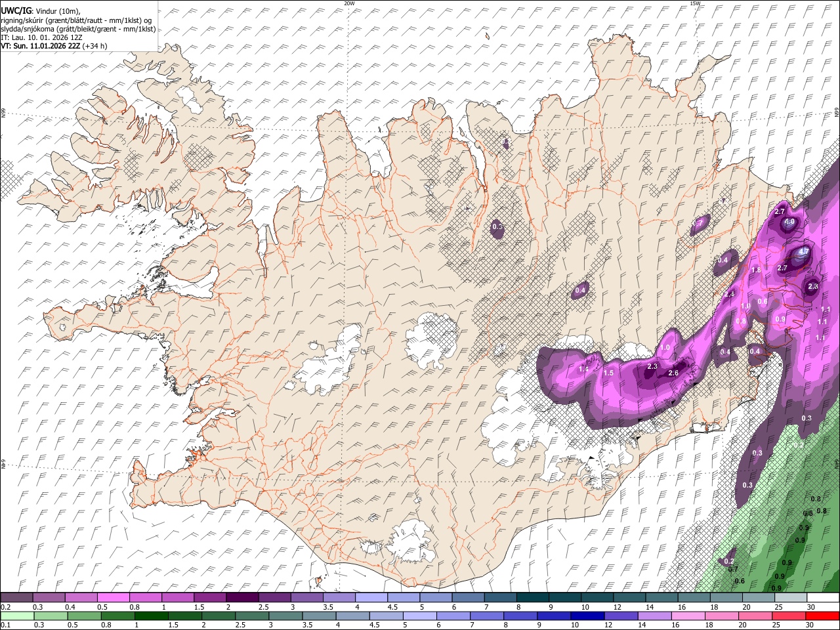Click the 'UWC/IG: Vindur (10m)' title text
This screenshot has width=840, height=630.
coord(40,10)
